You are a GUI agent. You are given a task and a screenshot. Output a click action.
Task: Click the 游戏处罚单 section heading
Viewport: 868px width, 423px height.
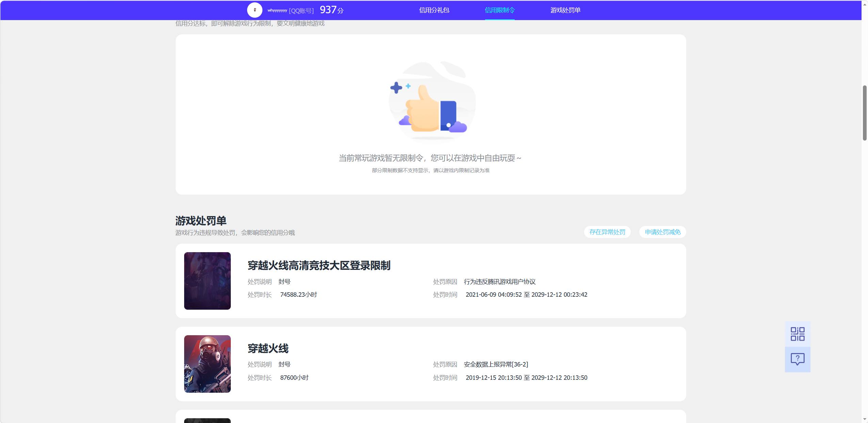(201, 221)
